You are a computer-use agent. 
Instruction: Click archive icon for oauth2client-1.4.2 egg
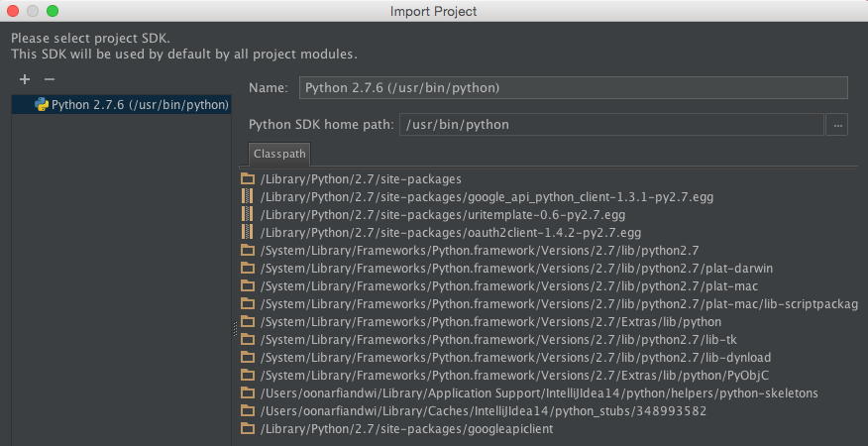click(248, 233)
